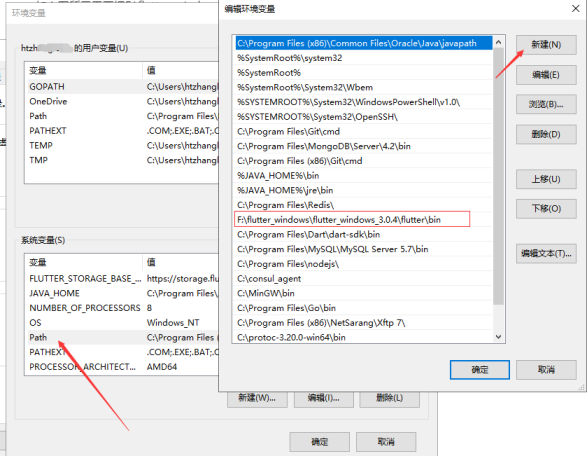Select the %JAVA_HOME%\jre\bin entry
Viewport: 587px width, 456px height.
(x=364, y=191)
